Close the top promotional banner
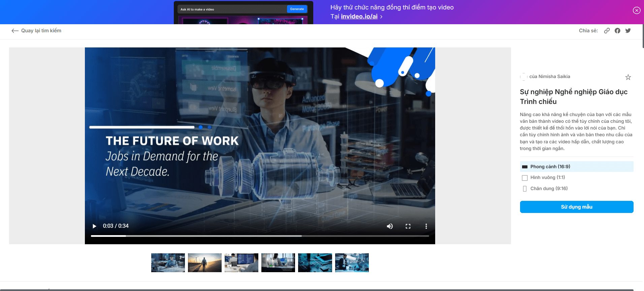Viewport: 644px width, 291px height. [x=636, y=10]
